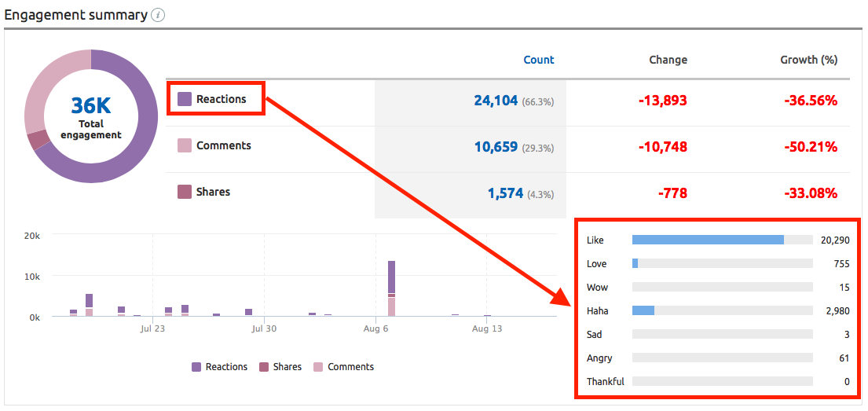This screenshot has width=868, height=411.
Task: Sort by the Count column header
Action: pos(539,60)
